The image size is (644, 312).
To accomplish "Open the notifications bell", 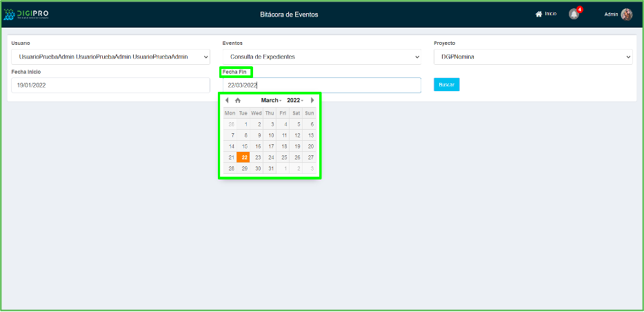I will coord(574,14).
